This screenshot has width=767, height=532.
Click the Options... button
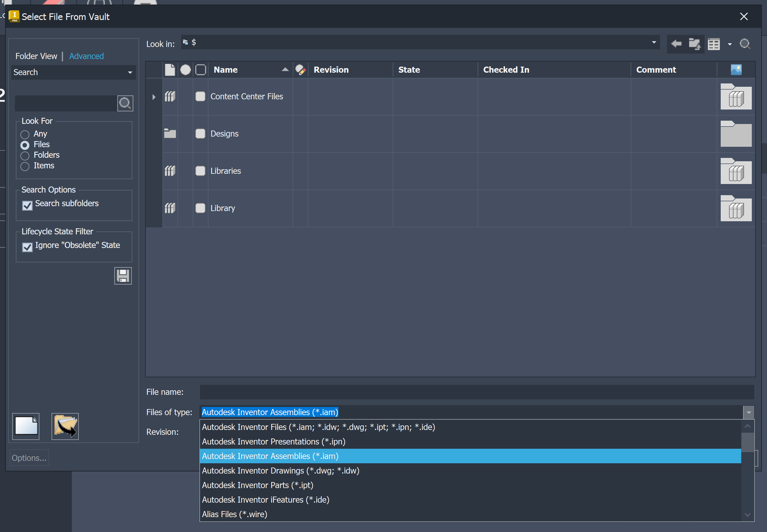point(29,458)
